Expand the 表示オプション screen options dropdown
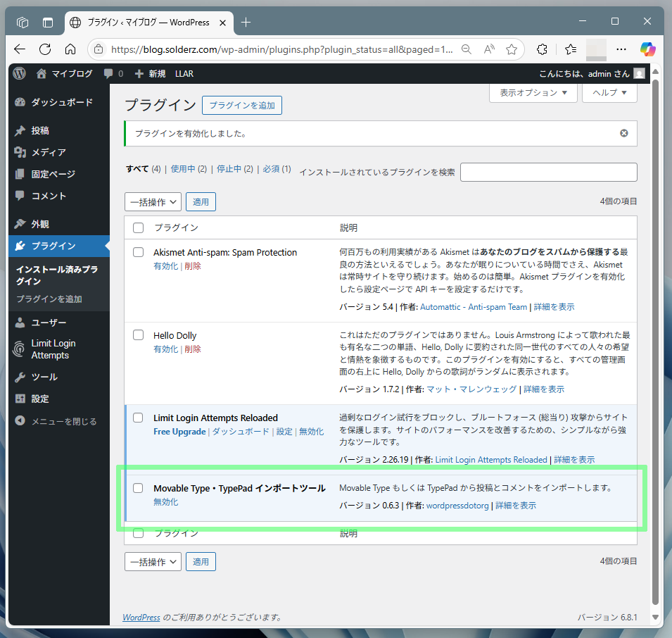This screenshot has width=672, height=638. click(533, 93)
